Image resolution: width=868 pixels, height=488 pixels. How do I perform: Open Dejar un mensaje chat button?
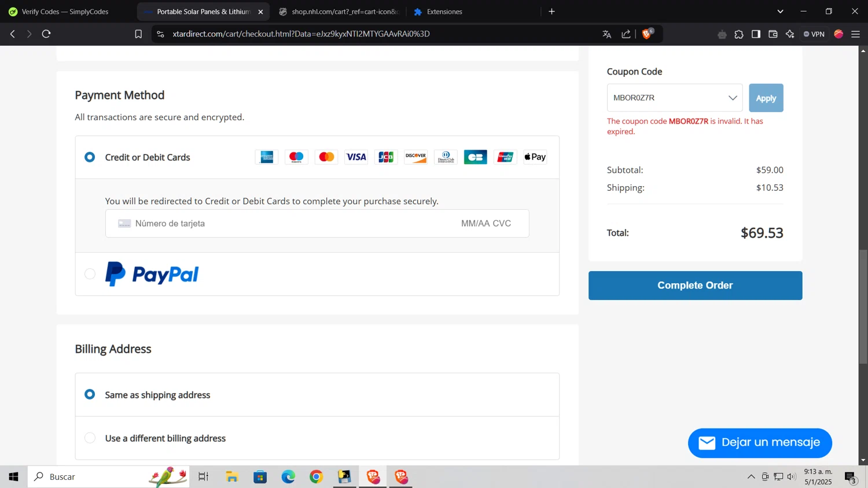point(760,443)
